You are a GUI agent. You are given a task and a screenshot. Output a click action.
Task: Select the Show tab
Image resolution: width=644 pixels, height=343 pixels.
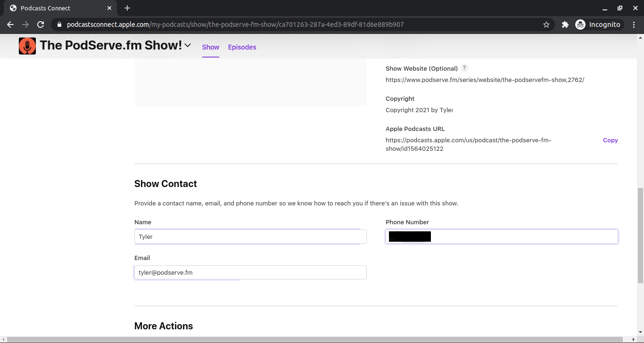211,47
